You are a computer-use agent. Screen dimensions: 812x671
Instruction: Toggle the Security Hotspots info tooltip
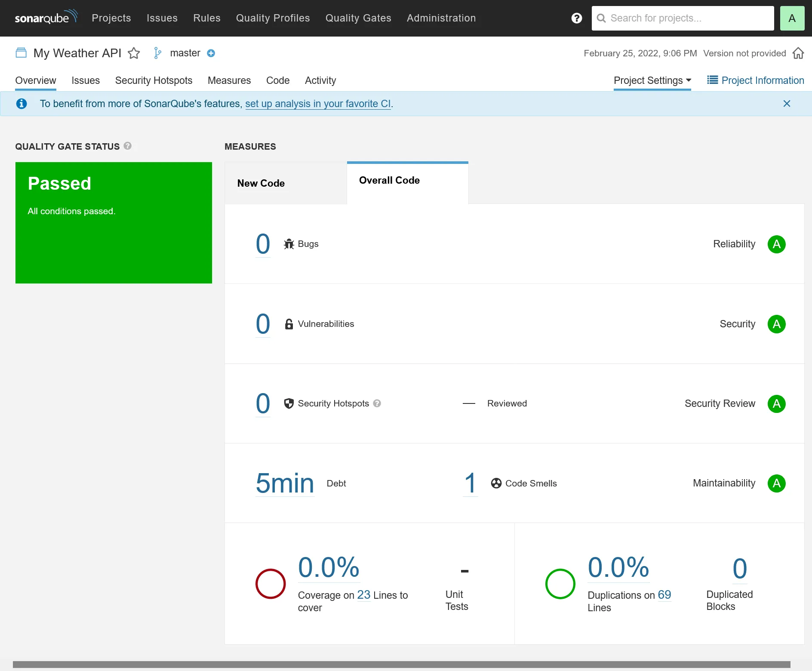pyautogui.click(x=377, y=403)
